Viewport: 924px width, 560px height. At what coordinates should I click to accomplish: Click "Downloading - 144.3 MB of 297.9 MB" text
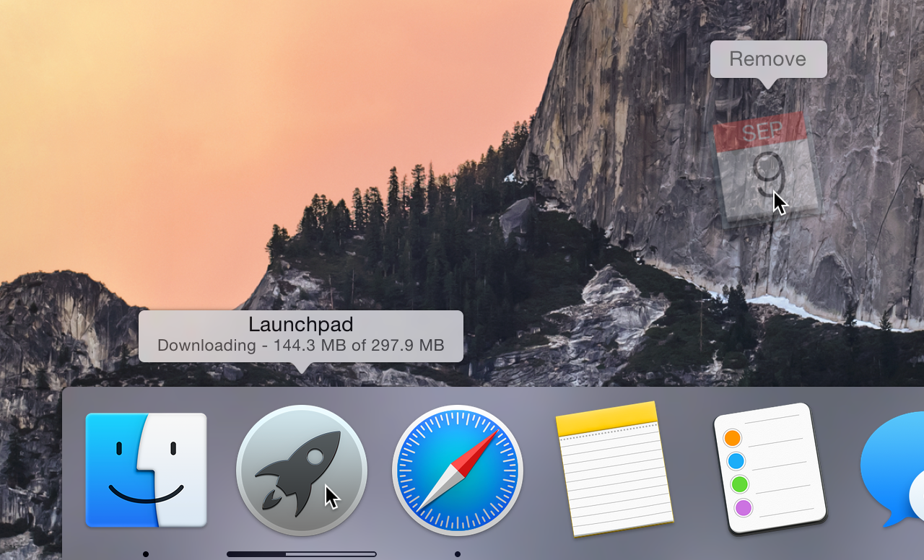(x=300, y=346)
